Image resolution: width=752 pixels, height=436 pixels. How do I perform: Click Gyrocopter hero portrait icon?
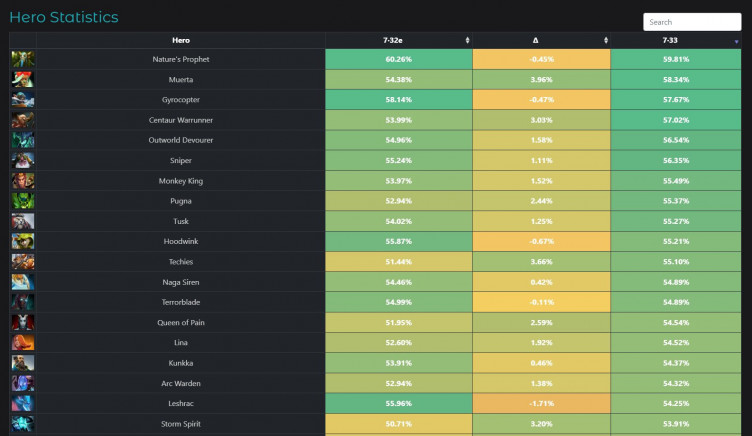pyautogui.click(x=22, y=100)
